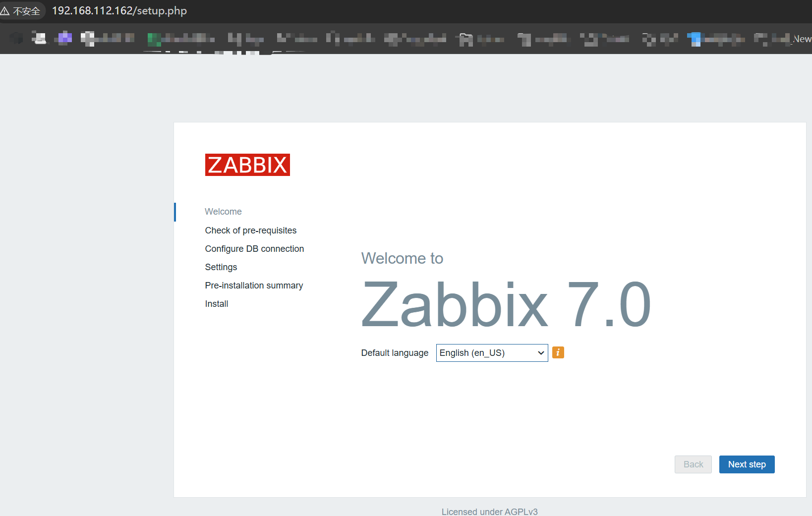812x516 pixels.
Task: Open the 'Licensed under AGPLv3' link
Action: coord(489,511)
